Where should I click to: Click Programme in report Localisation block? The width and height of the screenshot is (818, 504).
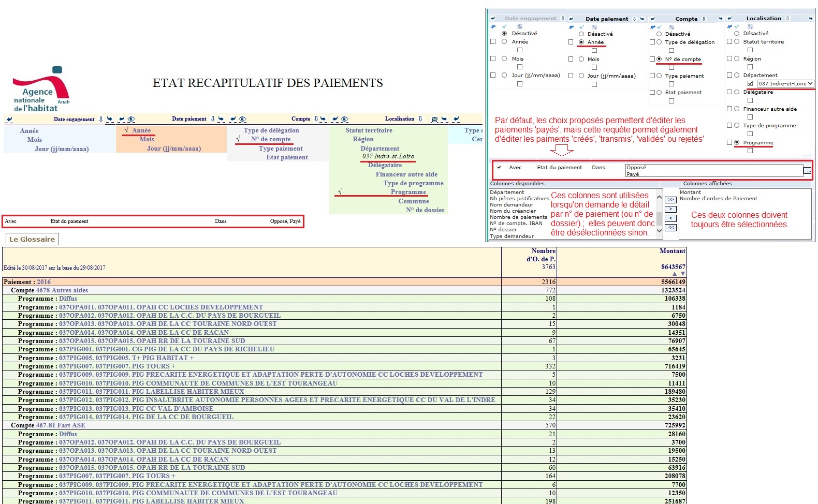(408, 192)
